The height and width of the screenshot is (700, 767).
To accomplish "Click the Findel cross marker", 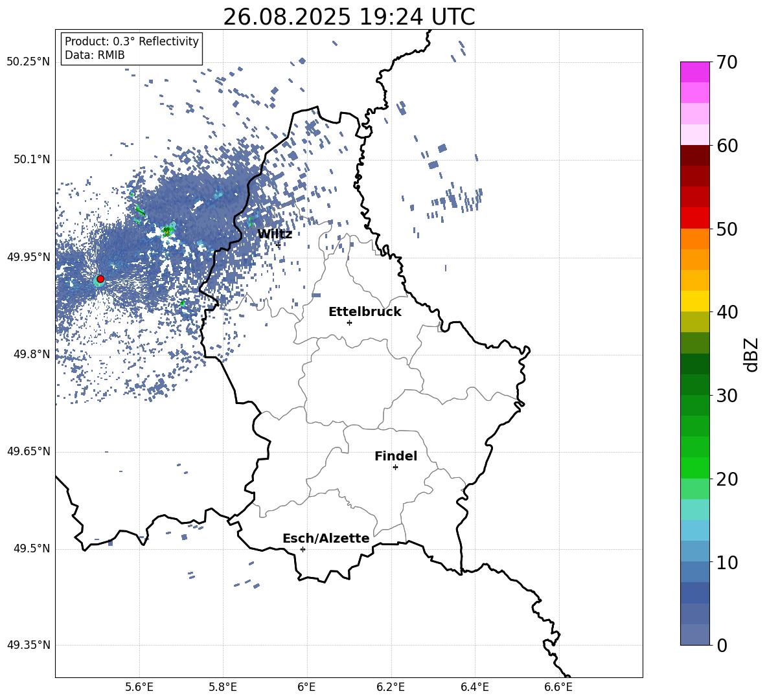I will click(395, 468).
